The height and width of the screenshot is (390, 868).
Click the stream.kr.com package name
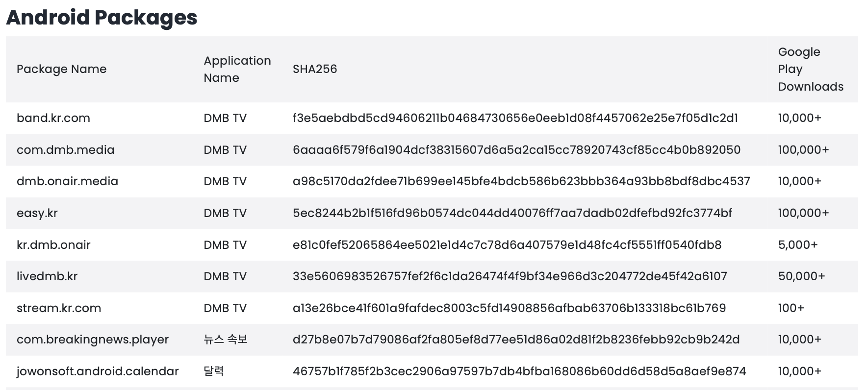[59, 308]
